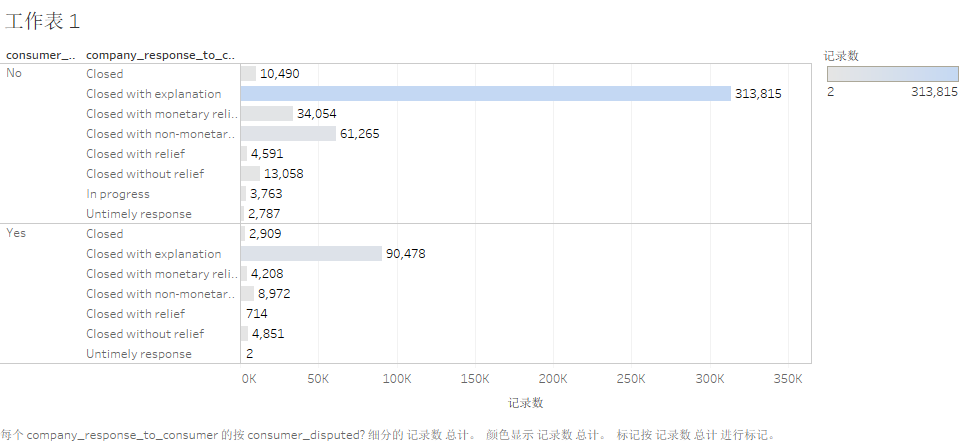Select the bar labeled 10,490

coord(249,74)
